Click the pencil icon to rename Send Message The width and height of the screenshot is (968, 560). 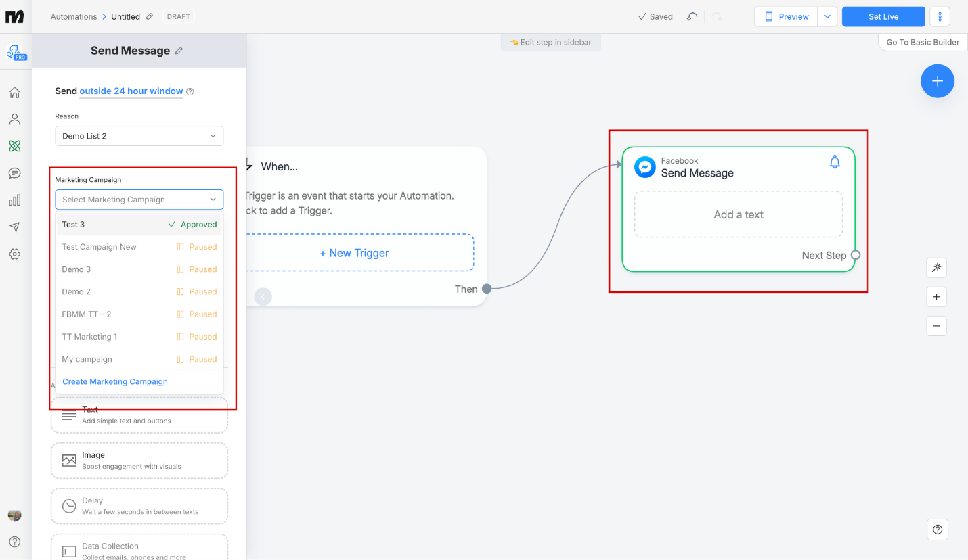coord(178,50)
